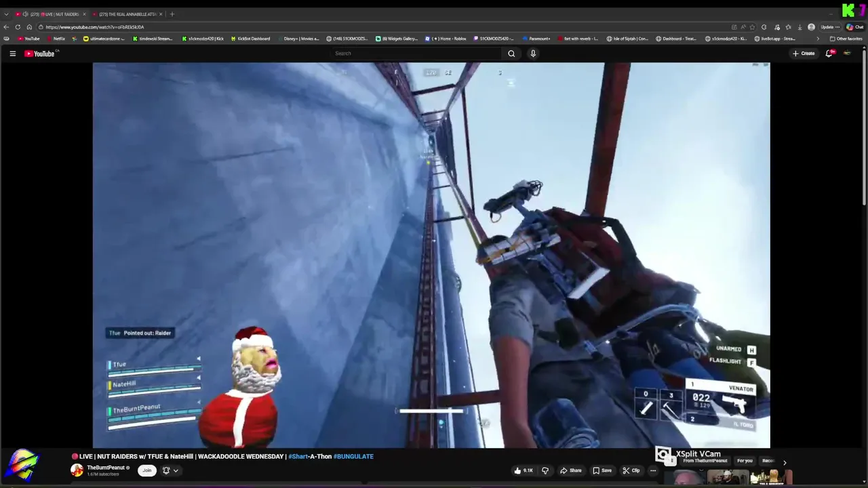Open the browser profile avatar
This screenshot has width=868, height=488.
pyautogui.click(x=811, y=27)
